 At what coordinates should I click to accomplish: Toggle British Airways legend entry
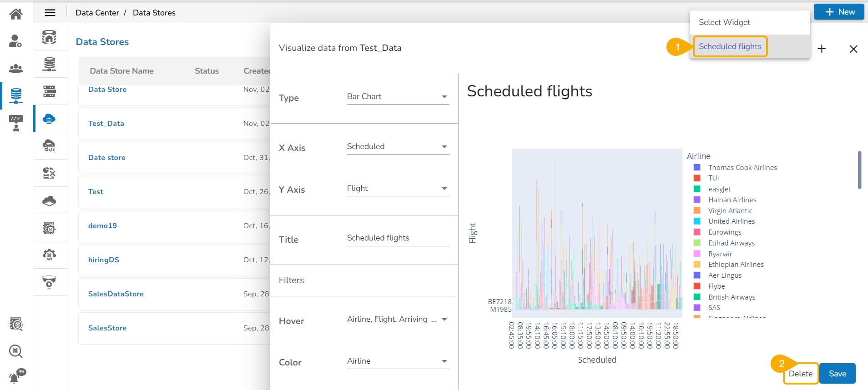[732, 297]
